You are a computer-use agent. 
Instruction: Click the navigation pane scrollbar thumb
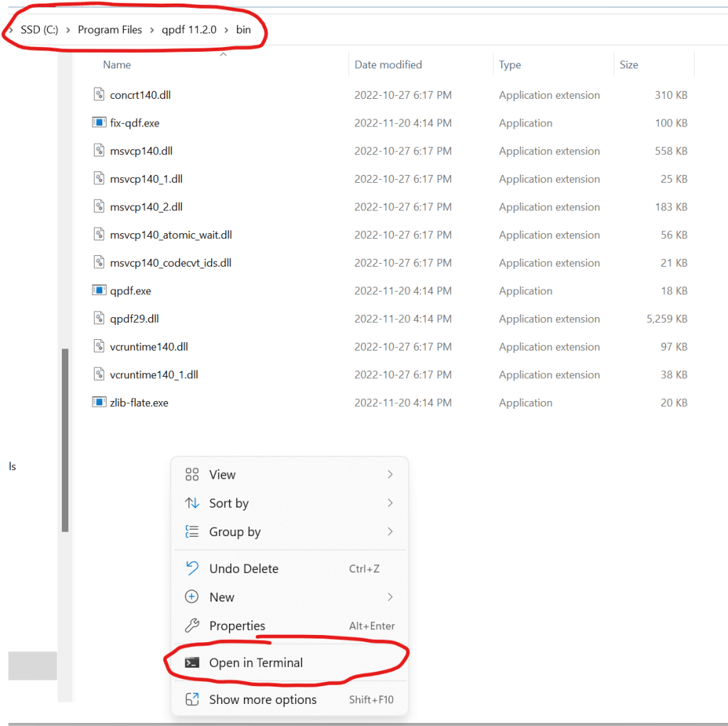coord(65,439)
